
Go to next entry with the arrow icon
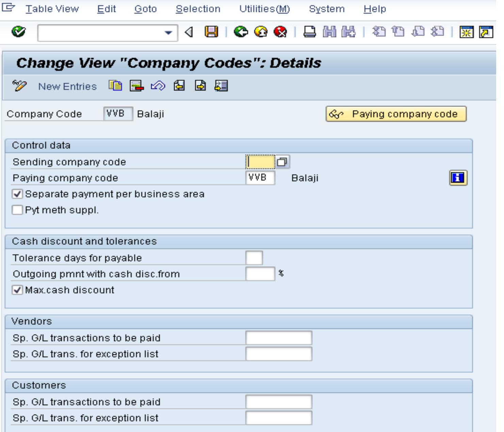point(200,86)
